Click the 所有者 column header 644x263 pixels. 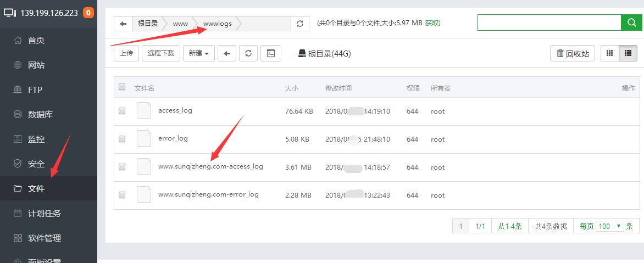click(440, 88)
